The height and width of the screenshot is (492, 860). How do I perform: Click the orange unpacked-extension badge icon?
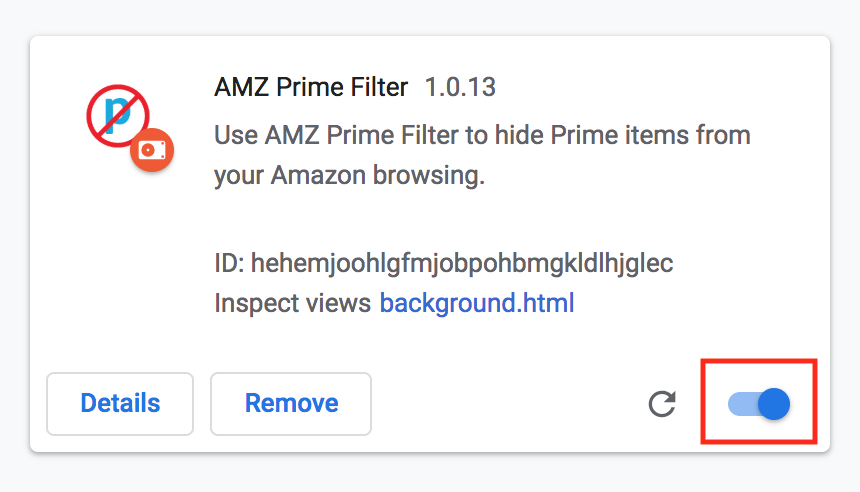pyautogui.click(x=152, y=150)
